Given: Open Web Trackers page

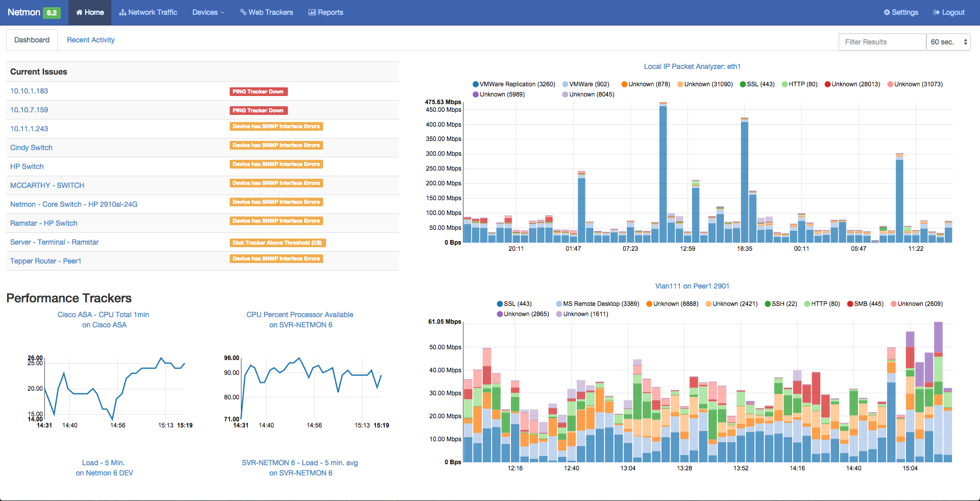Looking at the screenshot, I should (266, 12).
